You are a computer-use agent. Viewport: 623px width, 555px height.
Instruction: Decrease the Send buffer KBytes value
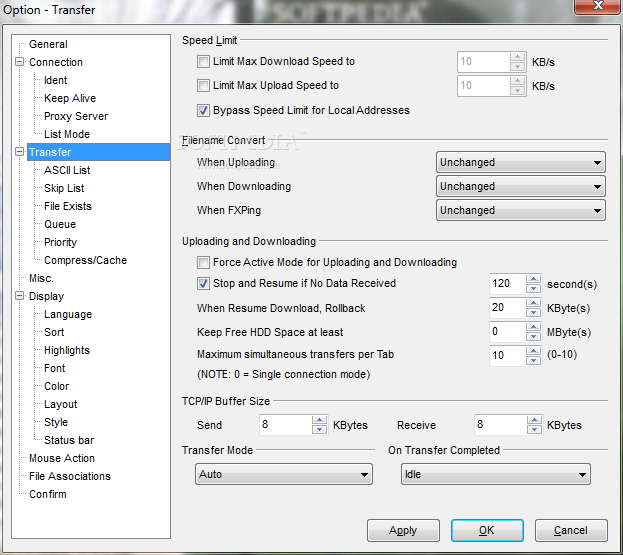point(319,430)
